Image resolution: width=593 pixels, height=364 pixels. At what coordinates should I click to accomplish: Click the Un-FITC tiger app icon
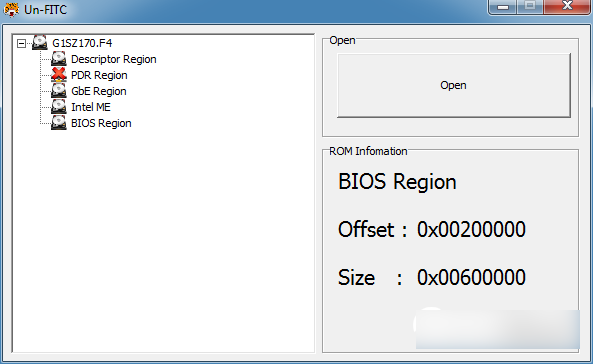[x=11, y=9]
